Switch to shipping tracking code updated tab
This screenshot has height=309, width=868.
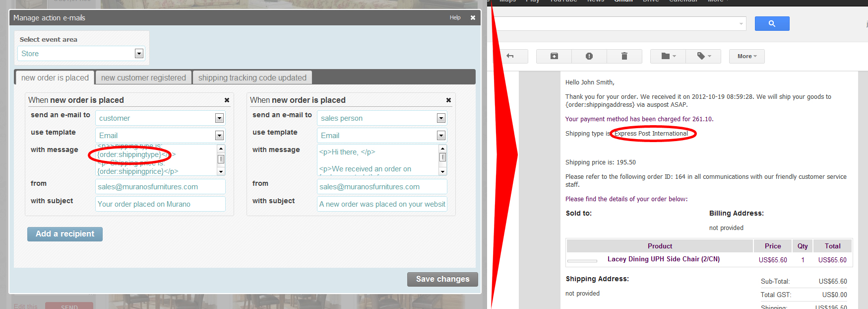pyautogui.click(x=252, y=77)
